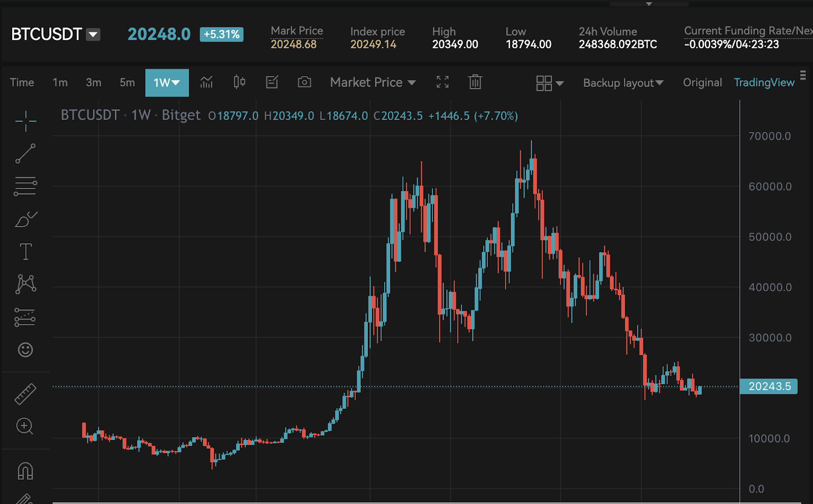Toggle fullscreen chart mode
This screenshot has height=504, width=813.
coord(443,81)
